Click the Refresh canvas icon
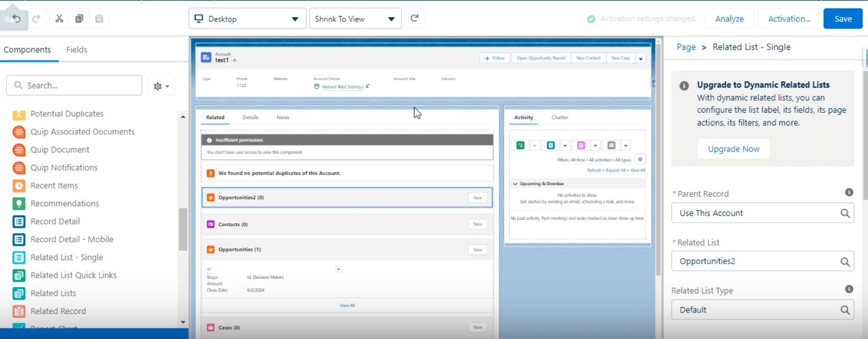Screen dimensions: 868x339 click(414, 18)
